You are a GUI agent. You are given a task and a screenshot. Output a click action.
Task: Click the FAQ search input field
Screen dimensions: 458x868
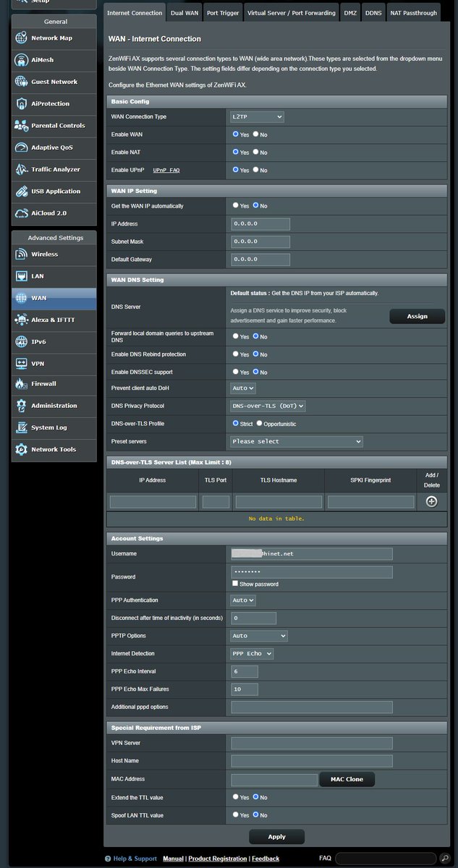[387, 859]
